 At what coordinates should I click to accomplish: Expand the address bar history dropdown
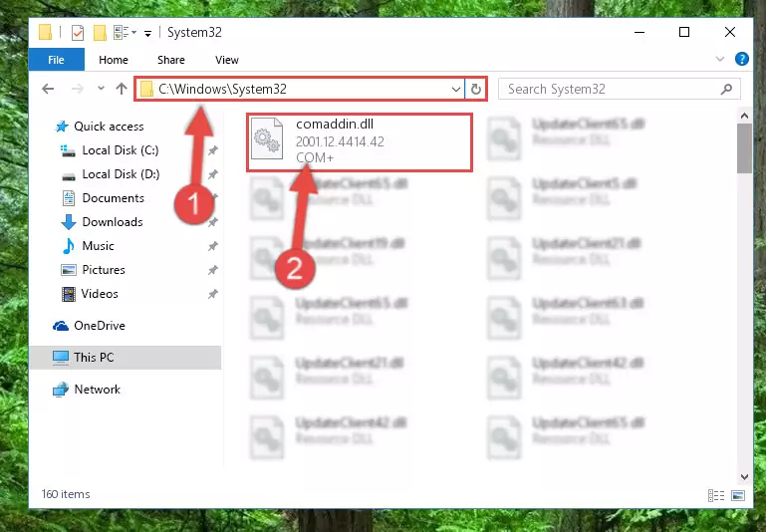click(x=456, y=89)
